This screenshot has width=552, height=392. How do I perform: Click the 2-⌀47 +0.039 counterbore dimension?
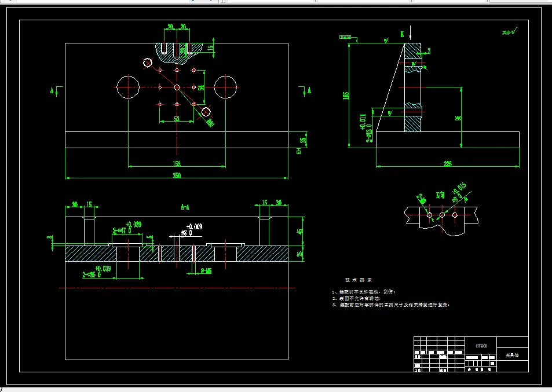[127, 228]
